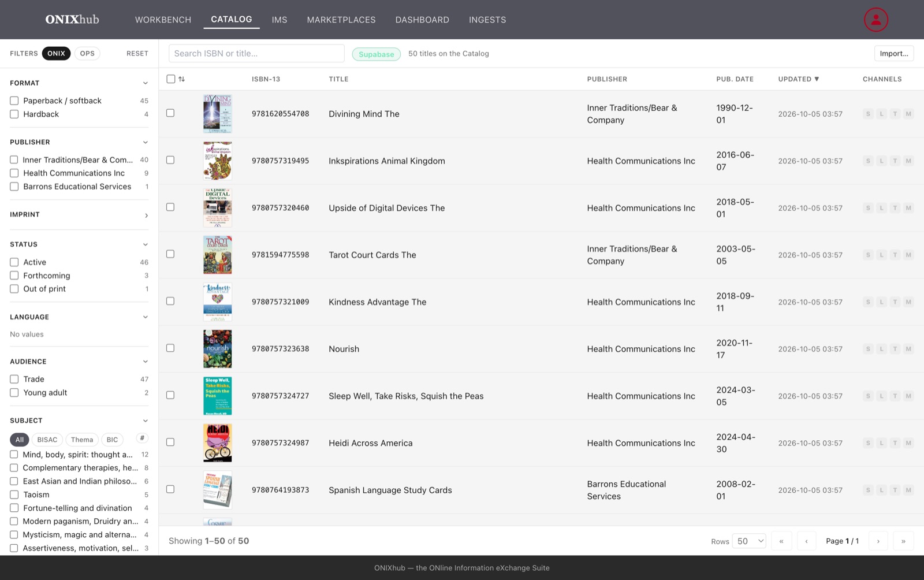Image resolution: width=924 pixels, height=580 pixels.
Task: Open the Workbench nav tab
Action: point(163,20)
